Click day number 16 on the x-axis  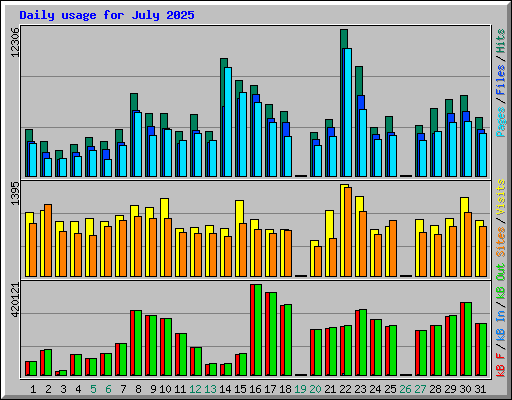point(255,389)
